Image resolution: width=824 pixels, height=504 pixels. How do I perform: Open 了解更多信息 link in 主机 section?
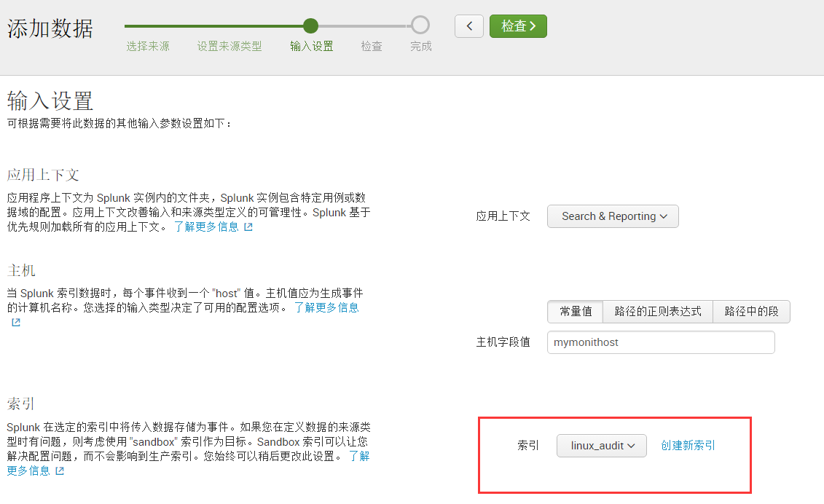tap(326, 308)
